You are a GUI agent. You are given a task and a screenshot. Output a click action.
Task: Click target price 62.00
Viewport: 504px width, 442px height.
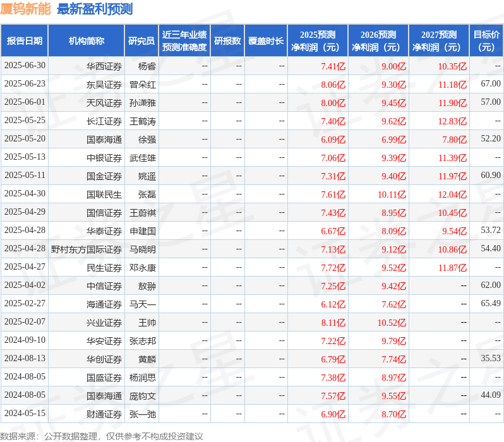click(491, 285)
